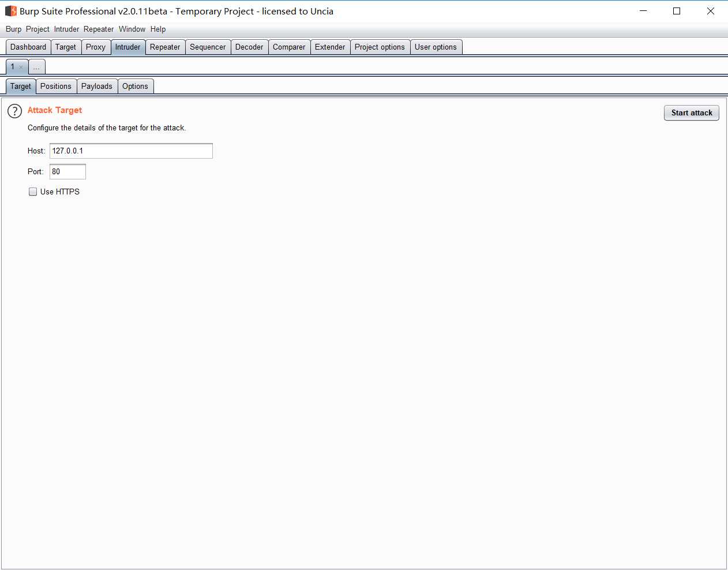Switch to the Positions sub-tab
728x570 pixels.
[56, 86]
